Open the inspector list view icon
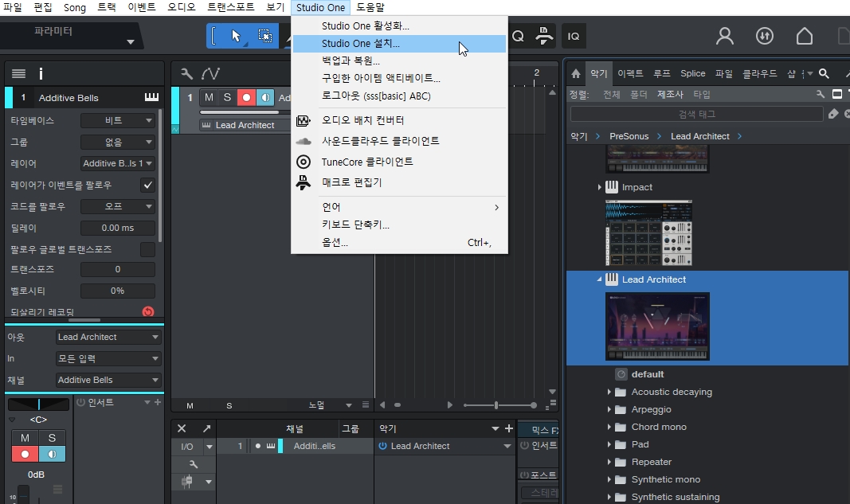 [19, 74]
